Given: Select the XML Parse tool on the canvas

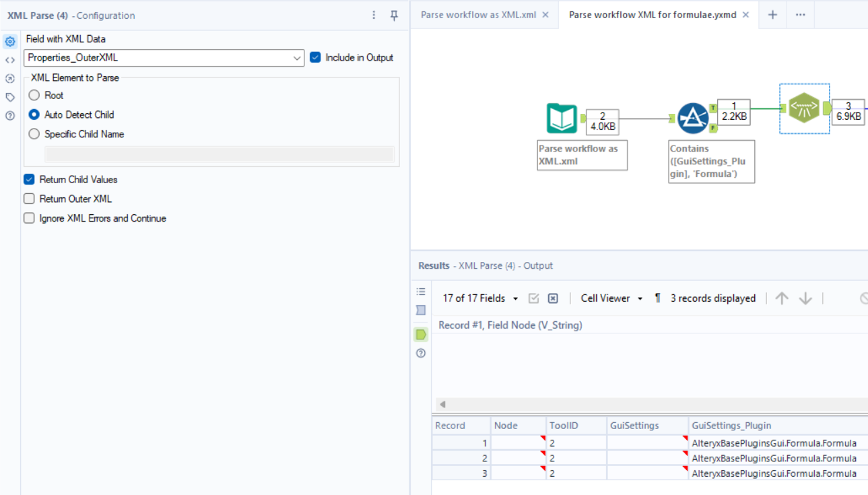Looking at the screenshot, I should coord(804,108).
